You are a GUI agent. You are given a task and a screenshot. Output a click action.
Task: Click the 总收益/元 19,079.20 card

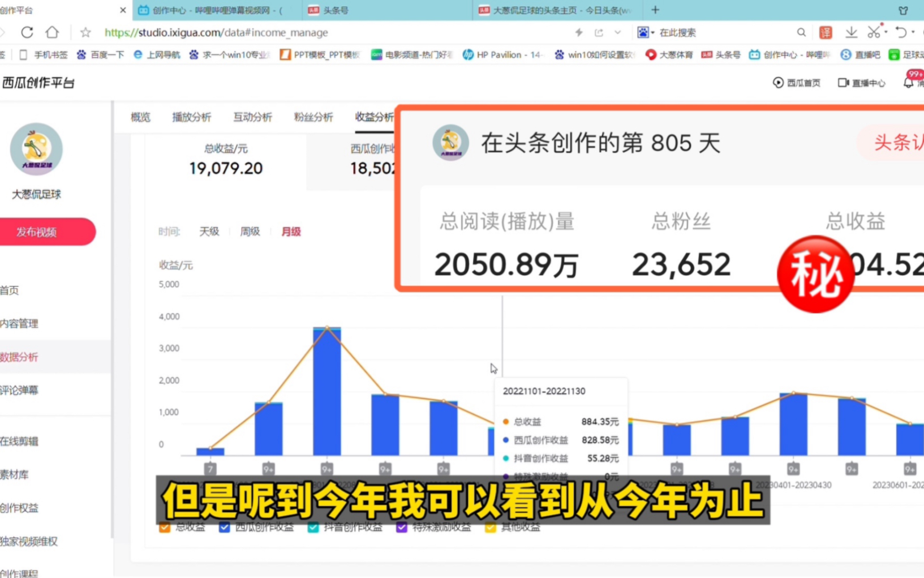click(226, 160)
